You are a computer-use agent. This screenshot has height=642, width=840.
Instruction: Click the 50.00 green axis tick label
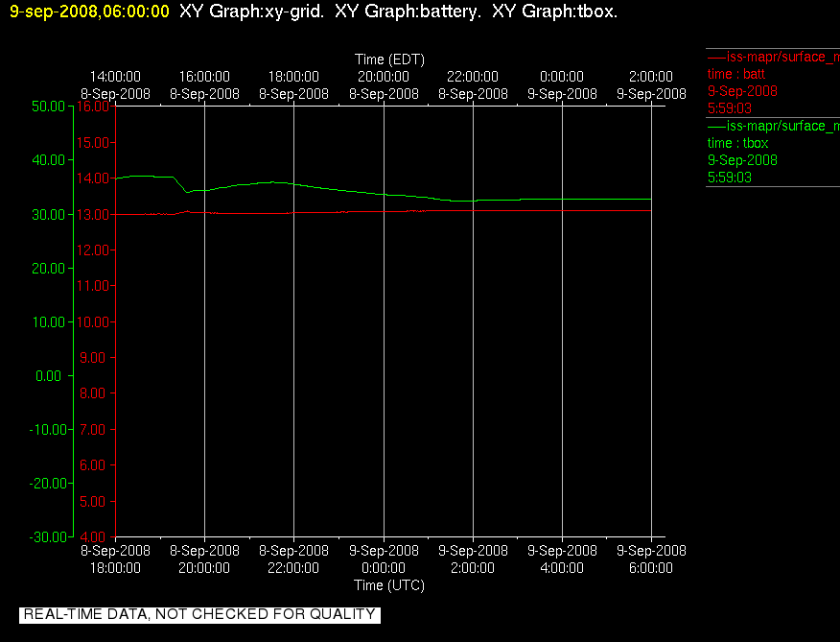(48, 107)
